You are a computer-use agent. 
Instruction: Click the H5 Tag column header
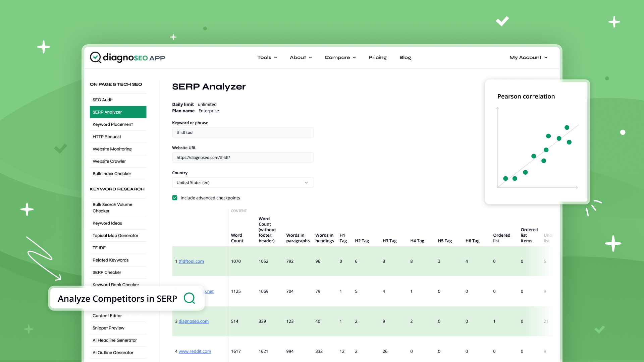445,241
